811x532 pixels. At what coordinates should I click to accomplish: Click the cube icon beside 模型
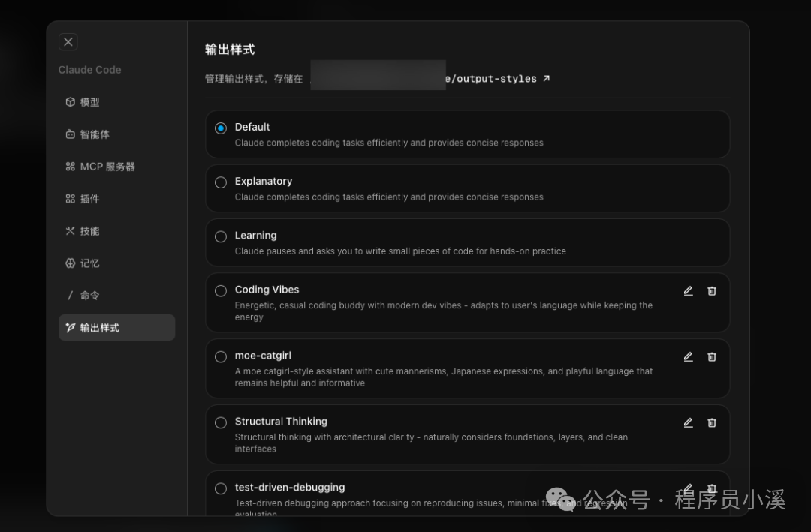(x=71, y=102)
